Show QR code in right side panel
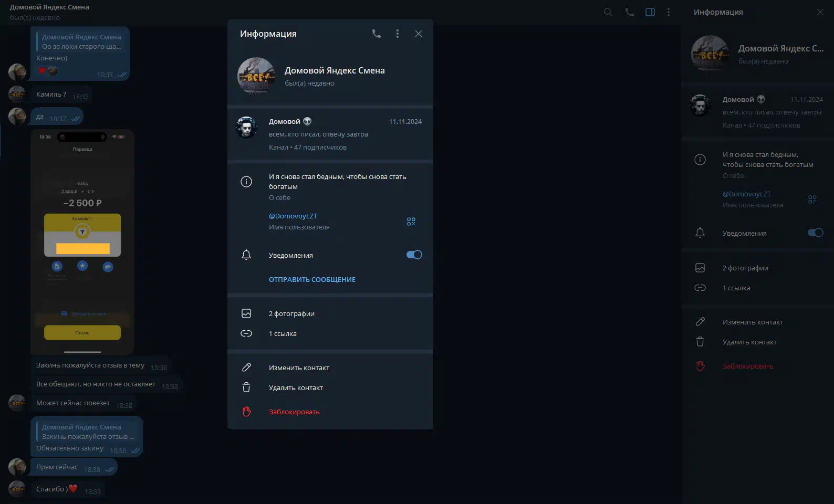 [812, 199]
